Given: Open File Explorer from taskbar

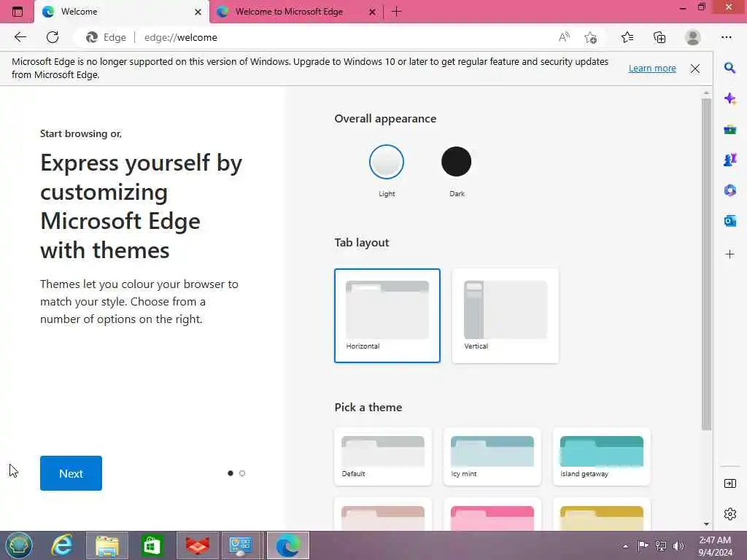Looking at the screenshot, I should point(107,545).
